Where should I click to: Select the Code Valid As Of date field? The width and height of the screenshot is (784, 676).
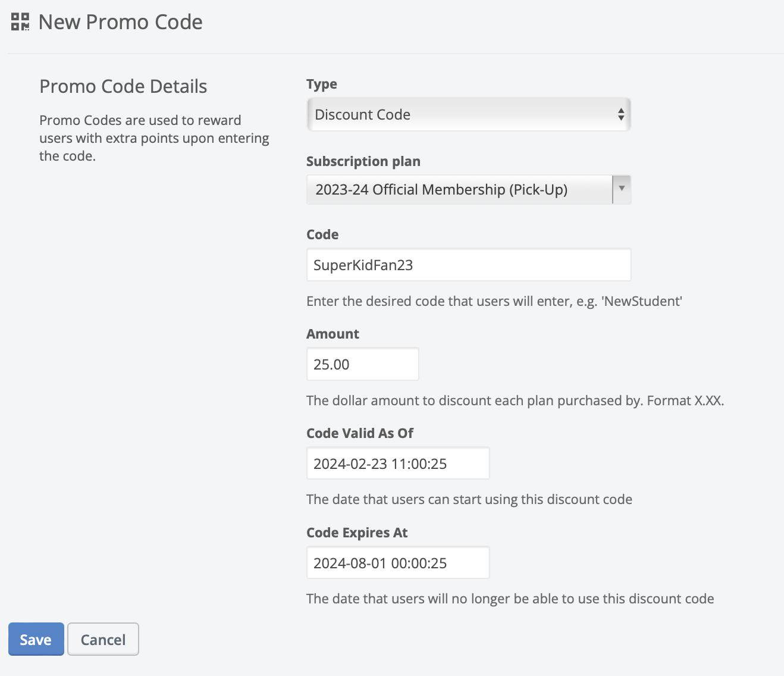click(397, 464)
